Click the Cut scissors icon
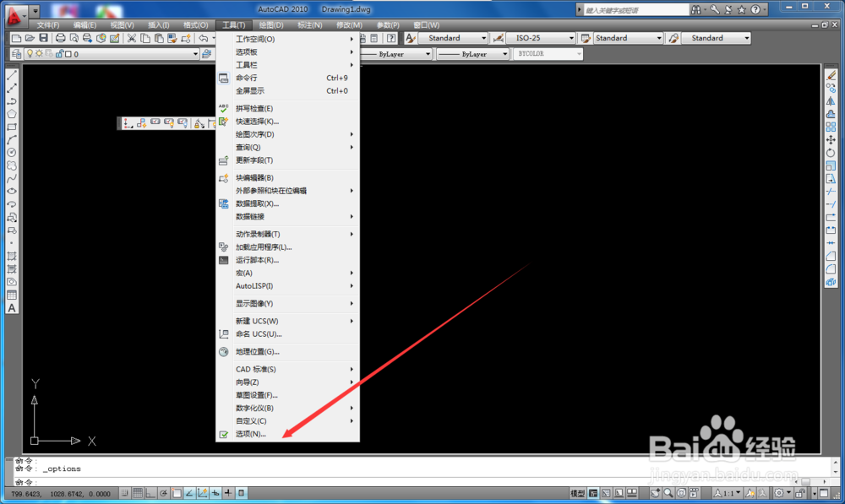This screenshot has height=504, width=845. 132,38
